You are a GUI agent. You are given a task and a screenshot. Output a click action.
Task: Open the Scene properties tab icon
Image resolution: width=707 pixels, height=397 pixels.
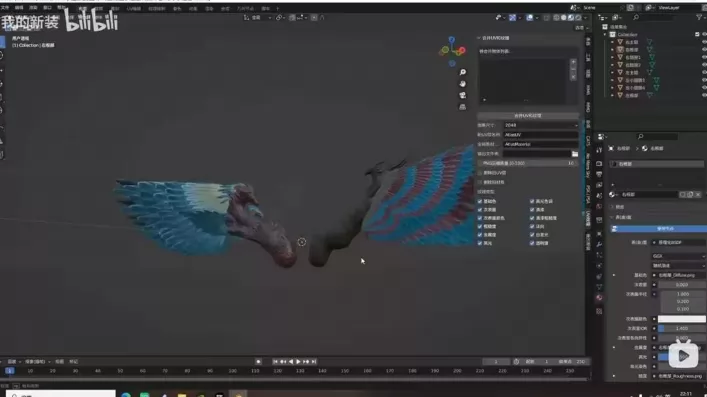(599, 196)
